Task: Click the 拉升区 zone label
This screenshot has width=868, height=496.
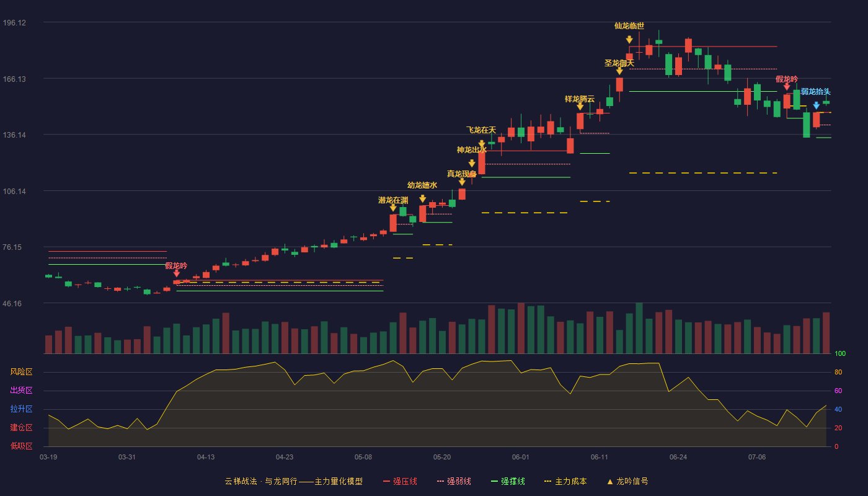Action: click(x=21, y=409)
